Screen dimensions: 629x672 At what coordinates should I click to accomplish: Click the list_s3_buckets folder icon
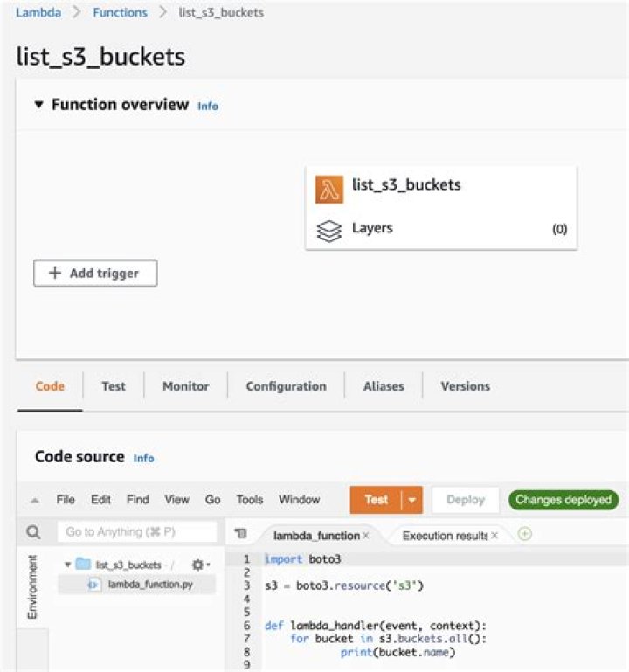tap(83, 564)
